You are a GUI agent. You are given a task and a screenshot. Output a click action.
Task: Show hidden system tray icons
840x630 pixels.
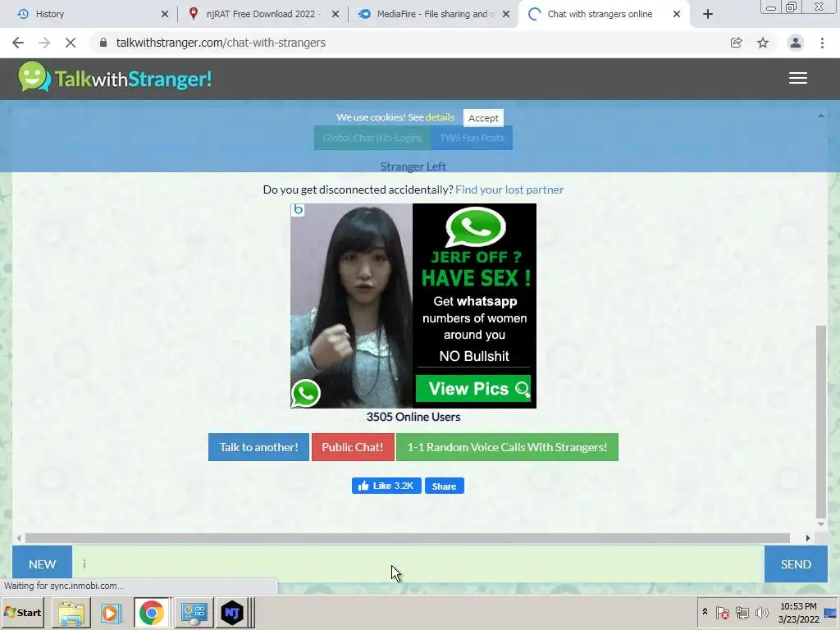(705, 612)
